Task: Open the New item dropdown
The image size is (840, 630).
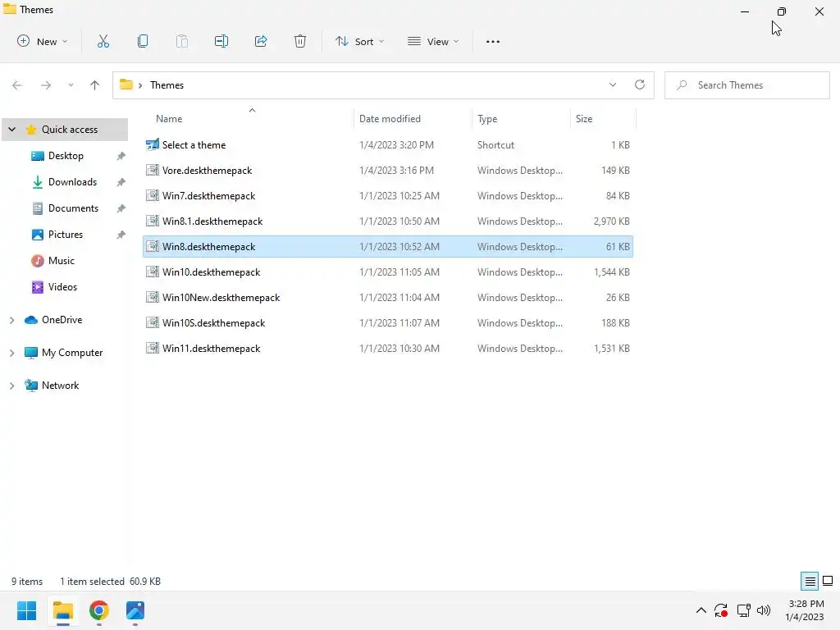Action: pyautogui.click(x=43, y=41)
